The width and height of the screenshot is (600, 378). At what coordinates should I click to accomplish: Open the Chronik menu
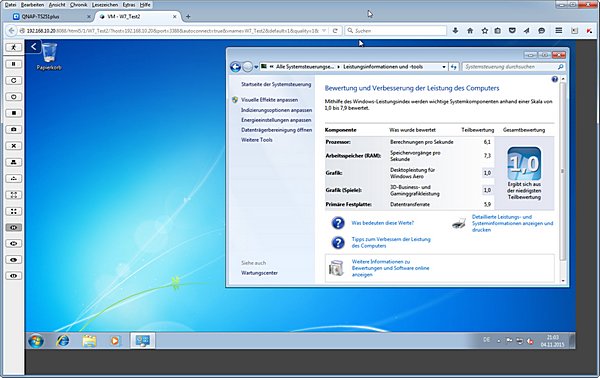coord(78,5)
